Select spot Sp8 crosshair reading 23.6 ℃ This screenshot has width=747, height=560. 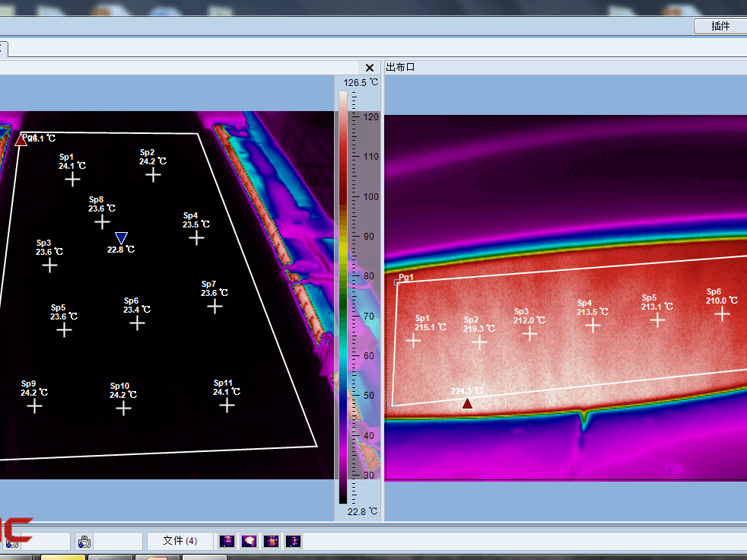tap(102, 221)
